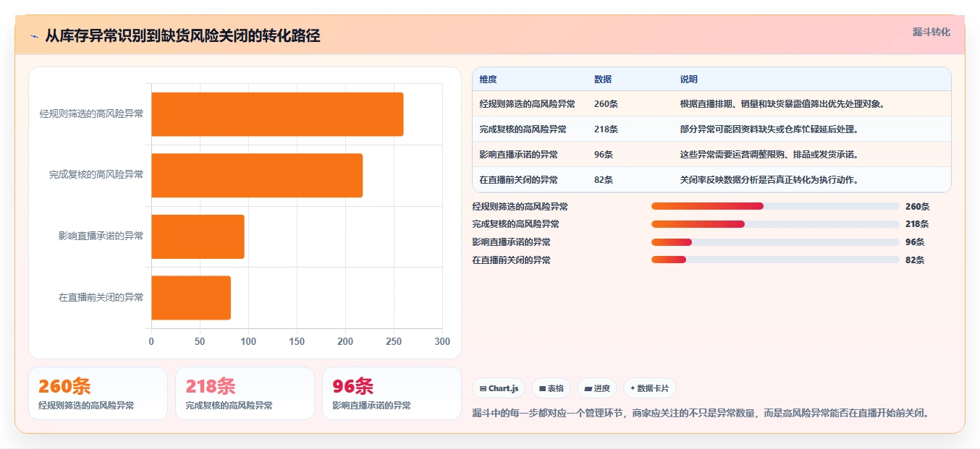Click the x-axis tick value 0

[151, 341]
